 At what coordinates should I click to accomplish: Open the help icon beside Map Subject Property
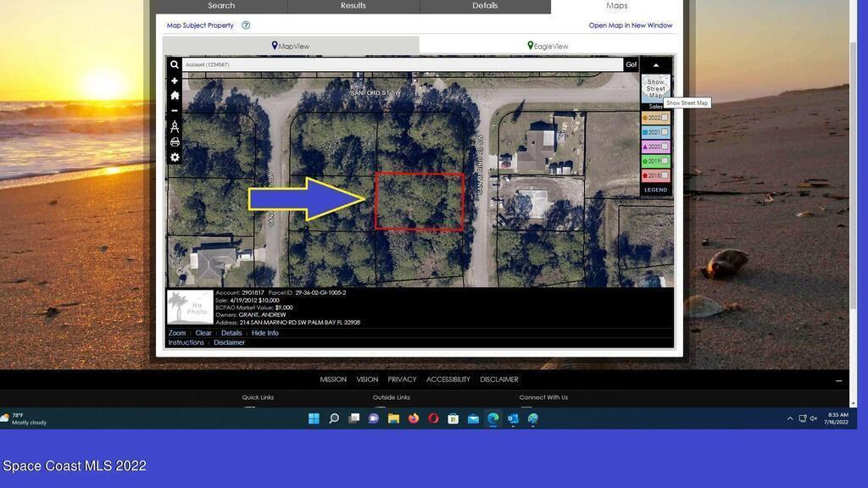[246, 25]
